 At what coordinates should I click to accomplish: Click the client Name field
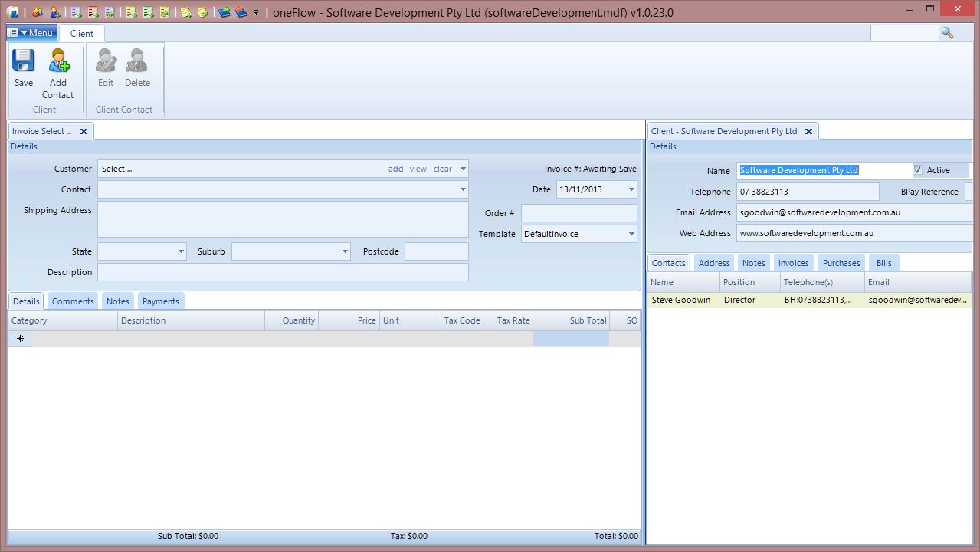[x=824, y=170]
